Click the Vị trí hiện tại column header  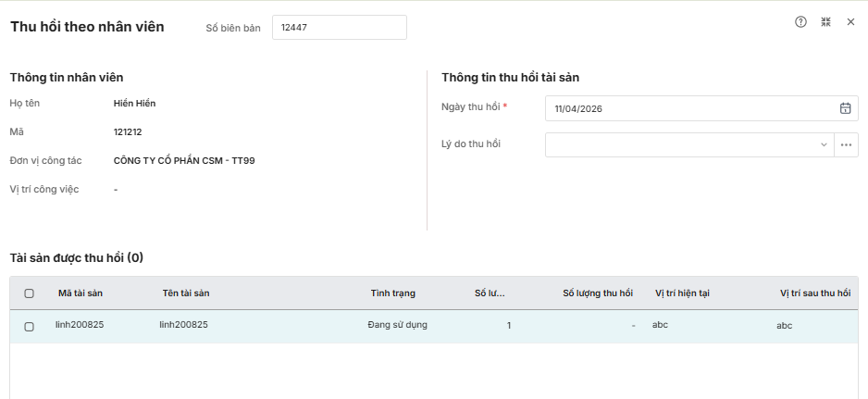pos(682,293)
